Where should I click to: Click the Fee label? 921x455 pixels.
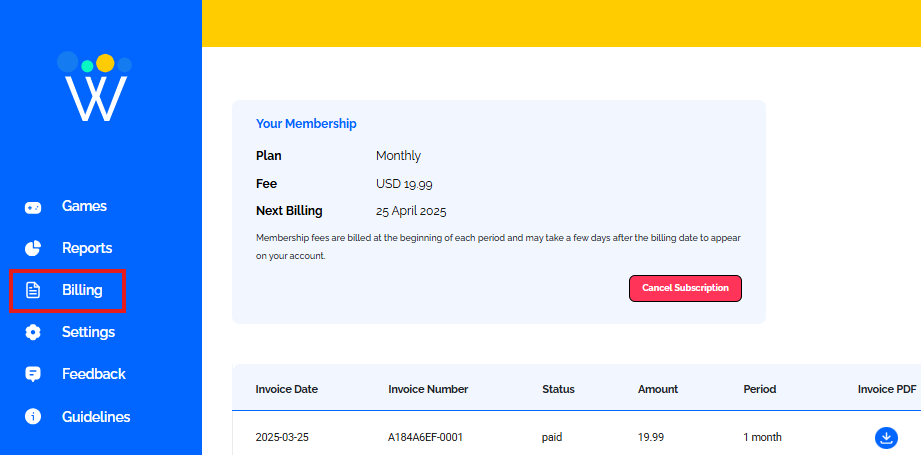click(266, 184)
